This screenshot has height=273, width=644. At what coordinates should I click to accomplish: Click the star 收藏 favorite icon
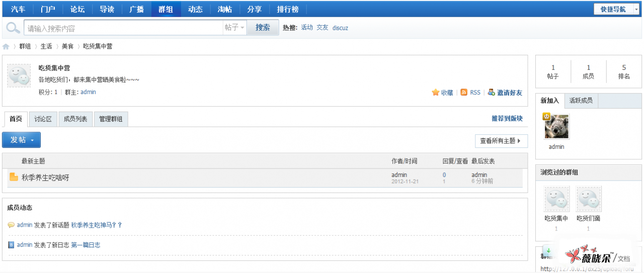tap(436, 93)
